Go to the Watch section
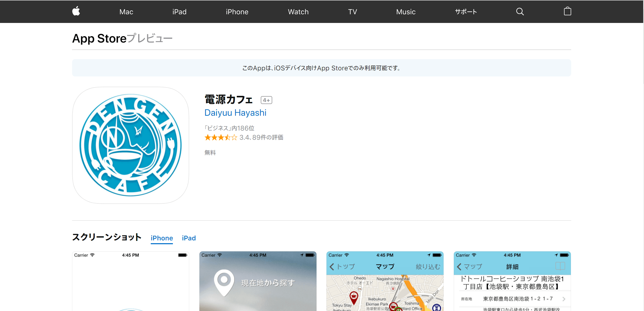 [298, 12]
